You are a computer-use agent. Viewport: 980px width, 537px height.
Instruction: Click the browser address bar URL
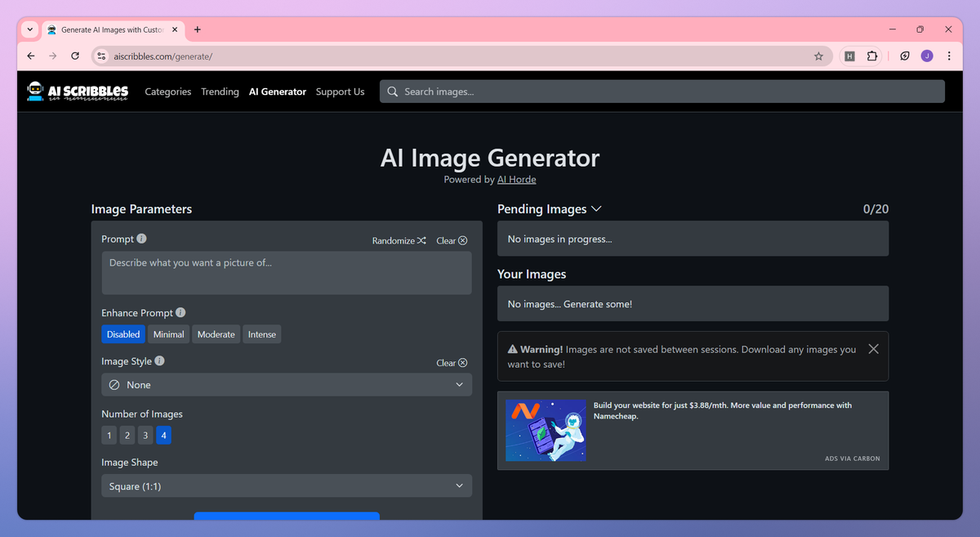point(163,56)
